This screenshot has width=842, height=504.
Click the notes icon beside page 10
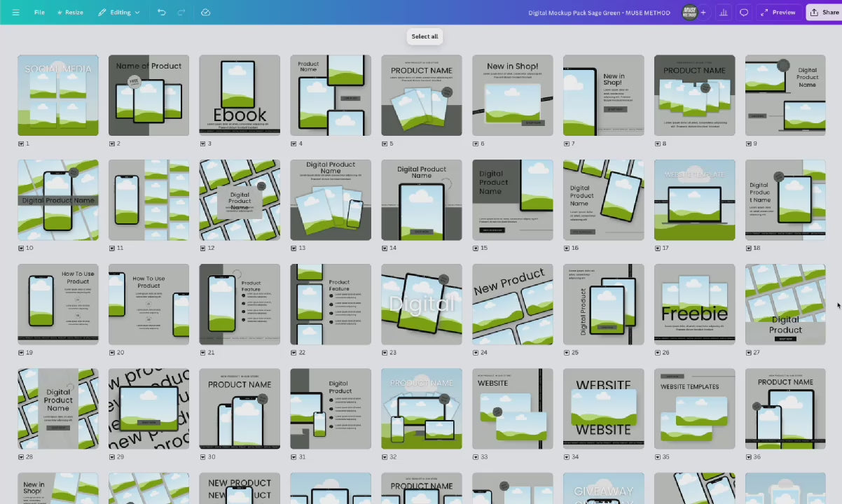[21, 248]
